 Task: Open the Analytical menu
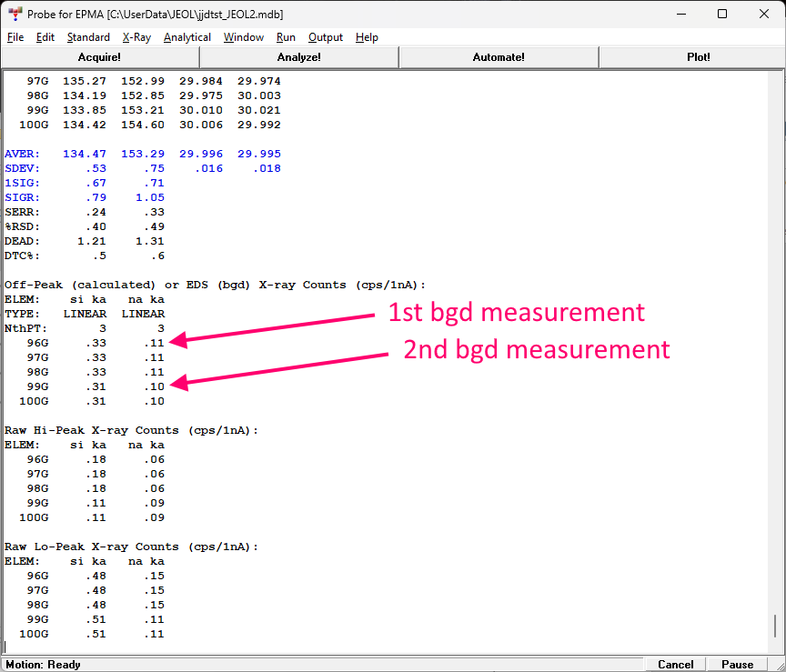[187, 37]
